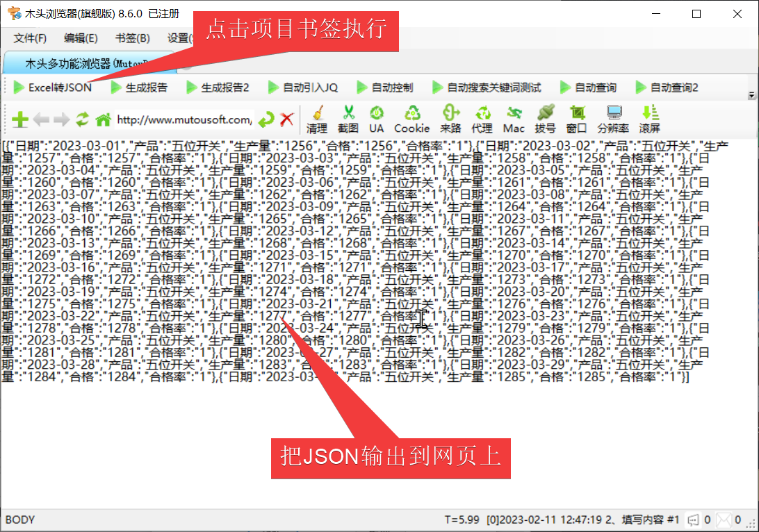The image size is (759, 532).
Task: Select the 木头多功能浏览器 tab
Action: [x=90, y=63]
